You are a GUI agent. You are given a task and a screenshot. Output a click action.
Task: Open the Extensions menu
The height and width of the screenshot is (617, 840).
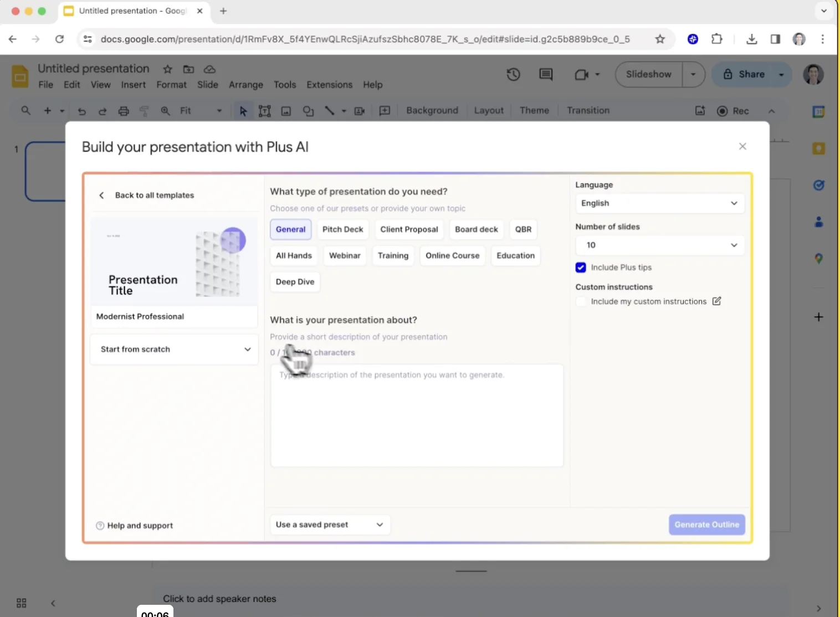(x=329, y=84)
